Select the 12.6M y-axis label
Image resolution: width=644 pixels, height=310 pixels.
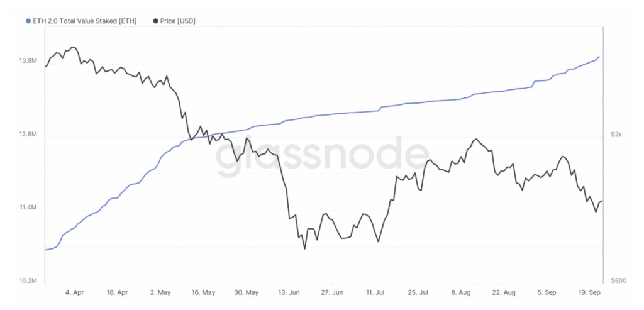(30, 135)
